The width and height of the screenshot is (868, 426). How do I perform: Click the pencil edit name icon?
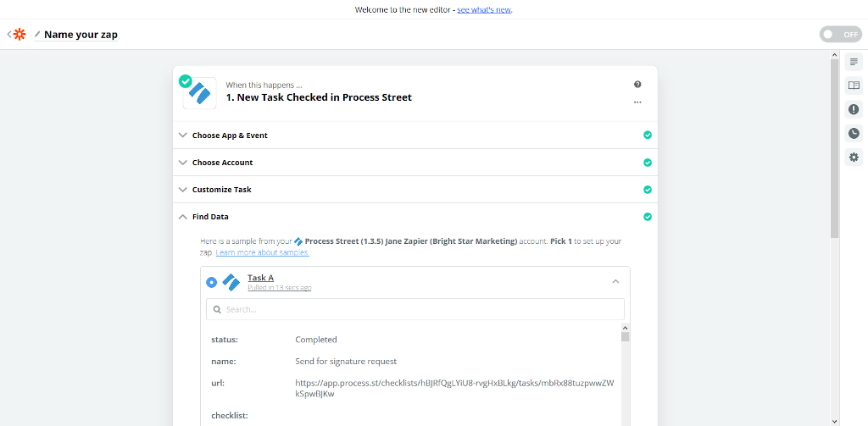pos(37,35)
